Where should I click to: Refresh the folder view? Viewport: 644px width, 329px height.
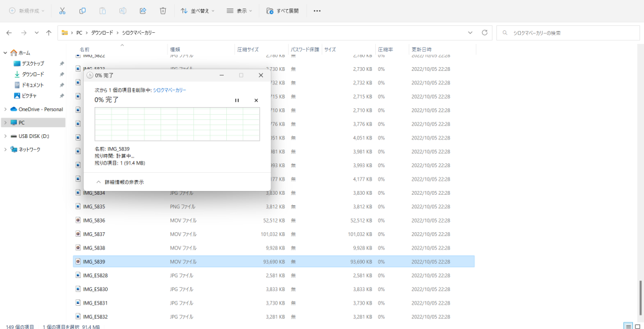coord(485,33)
